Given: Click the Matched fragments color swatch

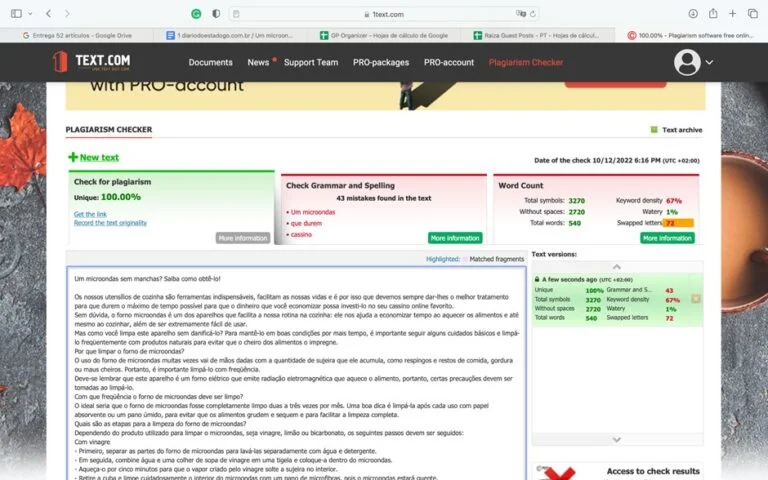Looking at the screenshot, I should click(x=465, y=259).
